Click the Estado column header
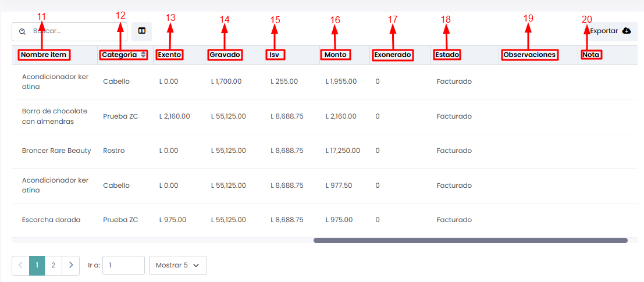 [x=447, y=55]
